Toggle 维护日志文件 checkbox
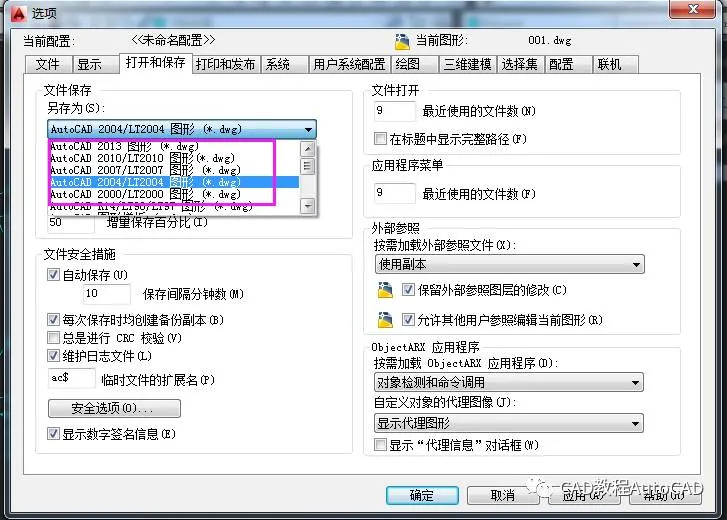The height and width of the screenshot is (520, 727). (53, 355)
